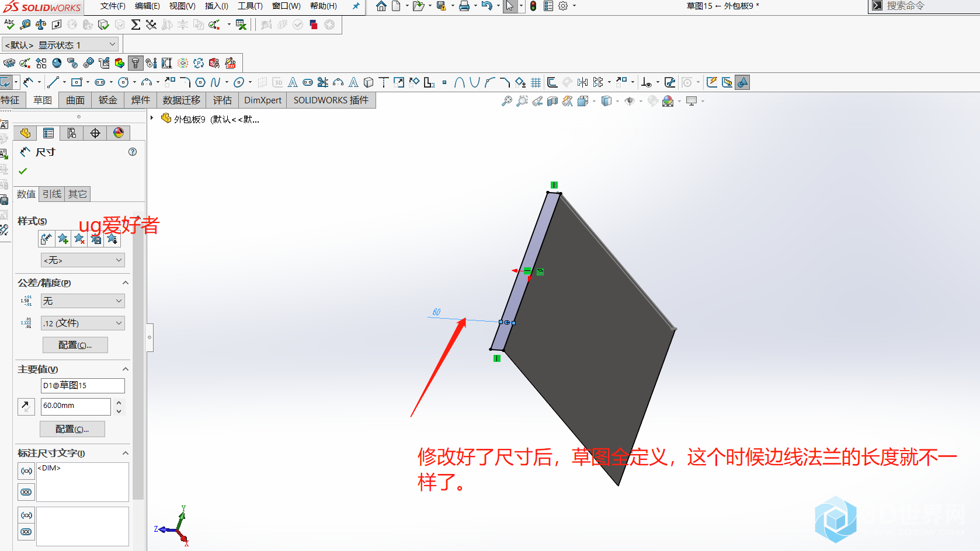Screen dimensions: 980x551
Task: Click the Options gear icon
Action: [563, 6]
